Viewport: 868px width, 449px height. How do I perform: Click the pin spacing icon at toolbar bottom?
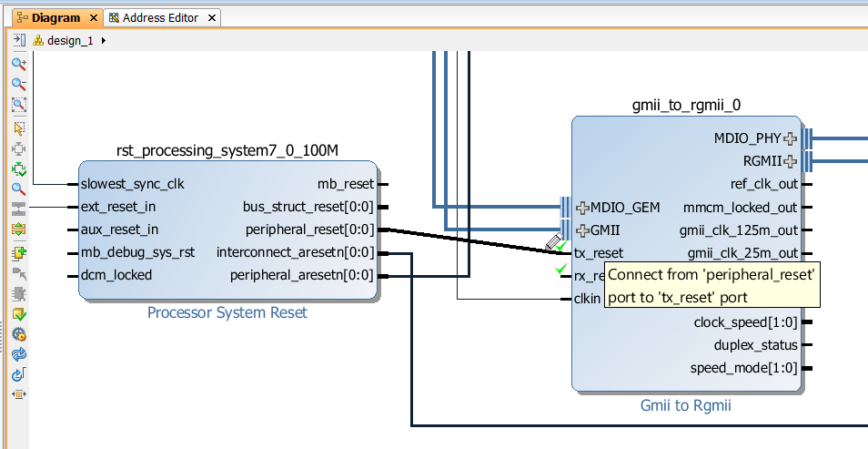[19, 394]
